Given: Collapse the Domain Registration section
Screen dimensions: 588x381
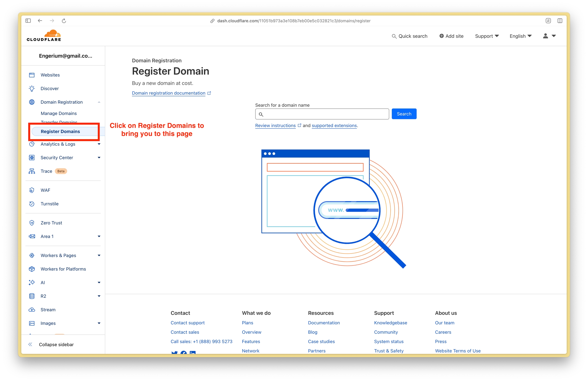Looking at the screenshot, I should (x=99, y=102).
